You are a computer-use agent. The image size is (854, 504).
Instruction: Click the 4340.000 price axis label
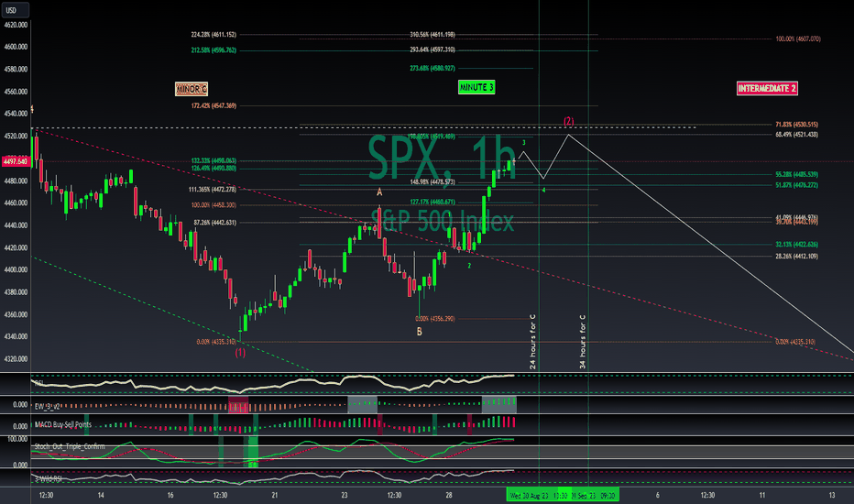click(16, 336)
